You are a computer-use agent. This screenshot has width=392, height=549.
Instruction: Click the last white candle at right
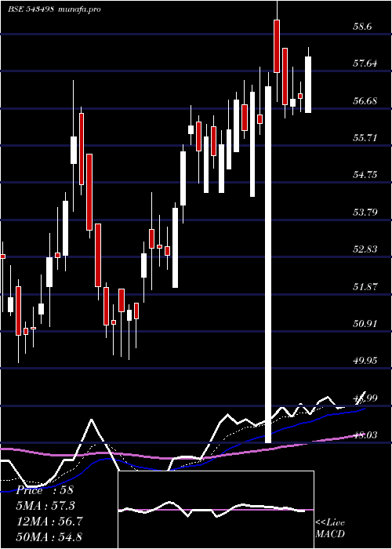pyautogui.click(x=308, y=85)
